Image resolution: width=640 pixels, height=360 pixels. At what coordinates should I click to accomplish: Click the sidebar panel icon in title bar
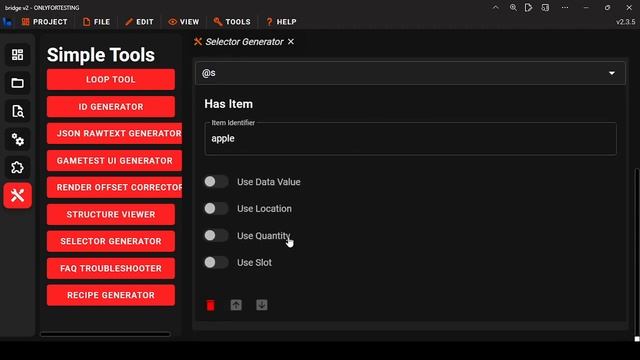[545, 7]
